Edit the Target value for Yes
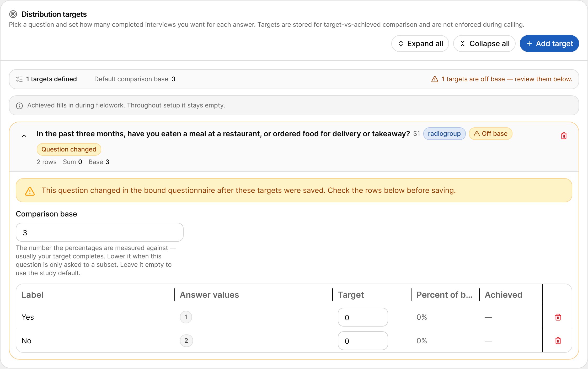This screenshot has height=369, width=588. (x=363, y=317)
